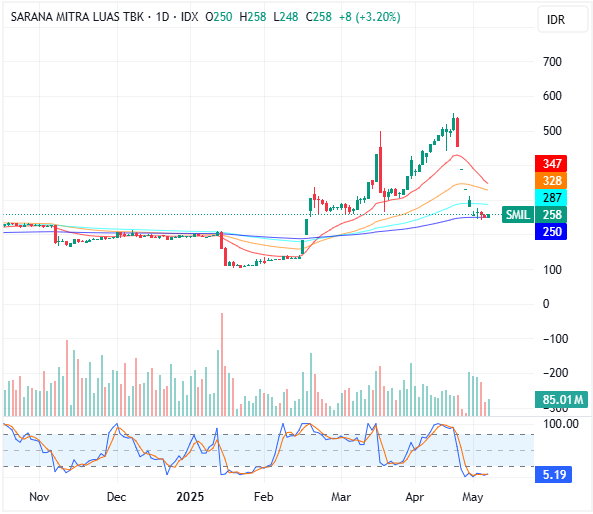Click the SMIL symbol price tag
Viewport: 593px width, 514px height.
518,215
